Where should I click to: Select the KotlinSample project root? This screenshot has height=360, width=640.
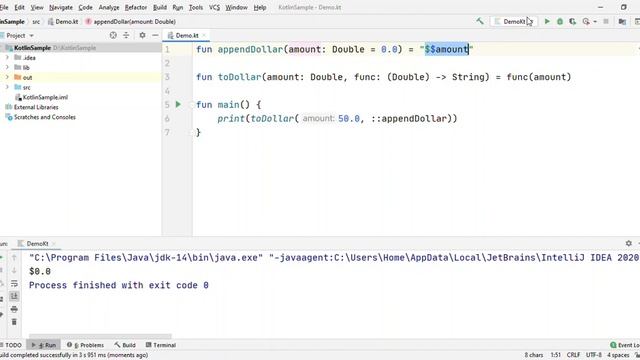click(33, 48)
